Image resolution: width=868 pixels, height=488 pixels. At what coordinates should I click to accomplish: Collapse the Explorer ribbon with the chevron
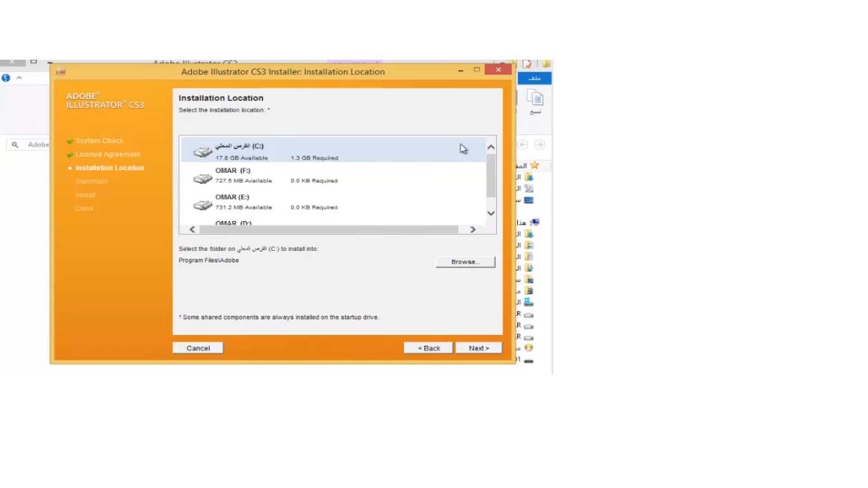click(19, 78)
